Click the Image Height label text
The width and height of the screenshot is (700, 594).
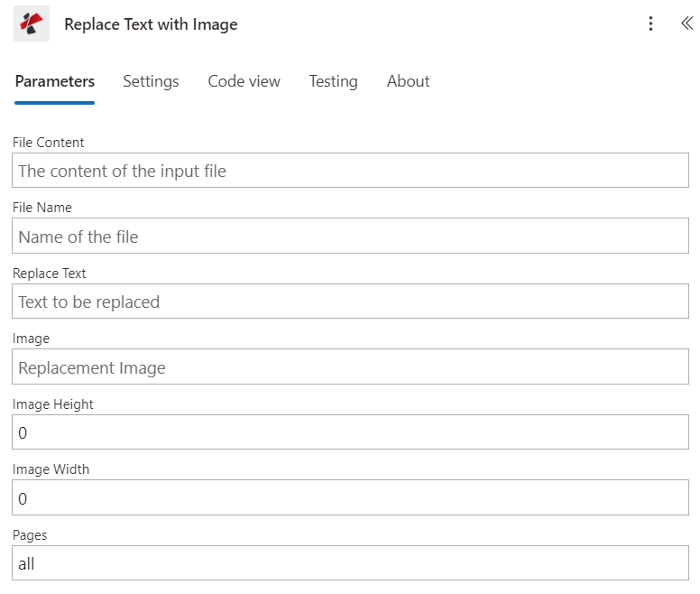click(x=53, y=404)
